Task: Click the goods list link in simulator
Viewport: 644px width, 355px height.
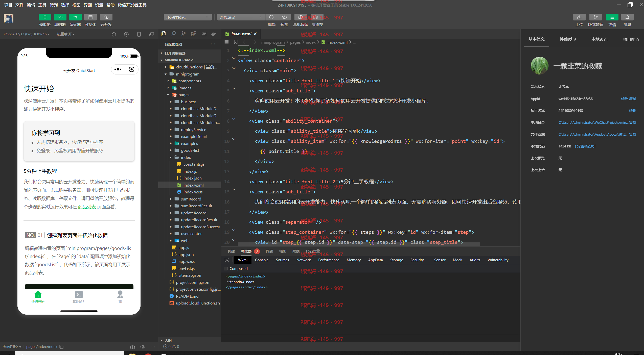Action: click(87, 207)
